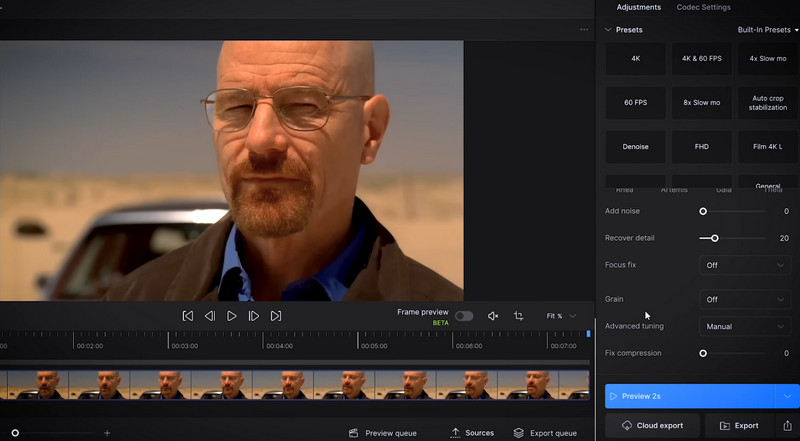Open the crop tool
The width and height of the screenshot is (800, 441).
tap(518, 316)
